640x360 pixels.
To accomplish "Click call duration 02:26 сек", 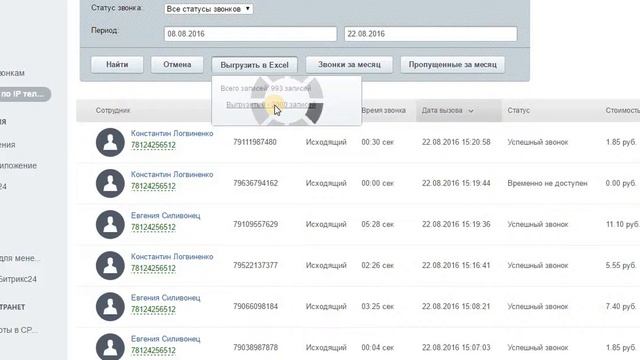I will (378, 265).
